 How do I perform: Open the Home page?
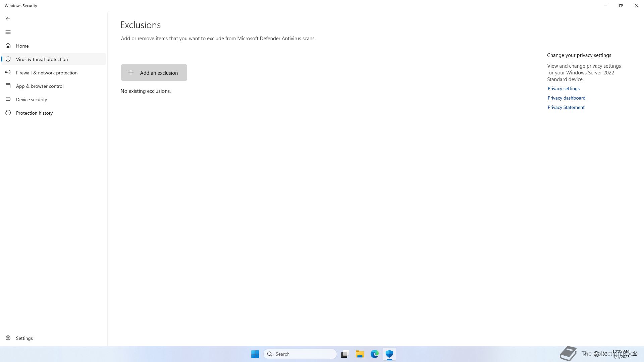coord(54,46)
